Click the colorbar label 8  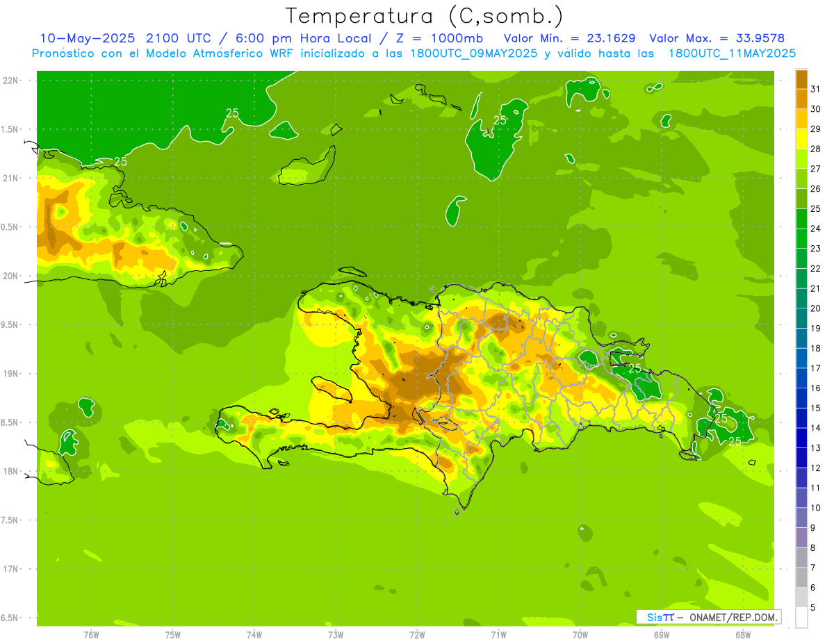[x=813, y=547]
